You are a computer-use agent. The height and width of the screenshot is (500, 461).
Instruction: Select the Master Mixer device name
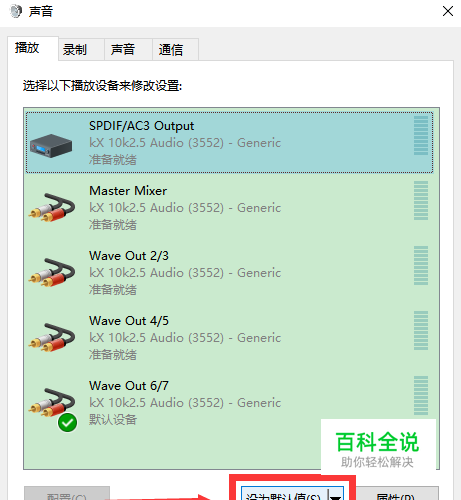coord(128,191)
